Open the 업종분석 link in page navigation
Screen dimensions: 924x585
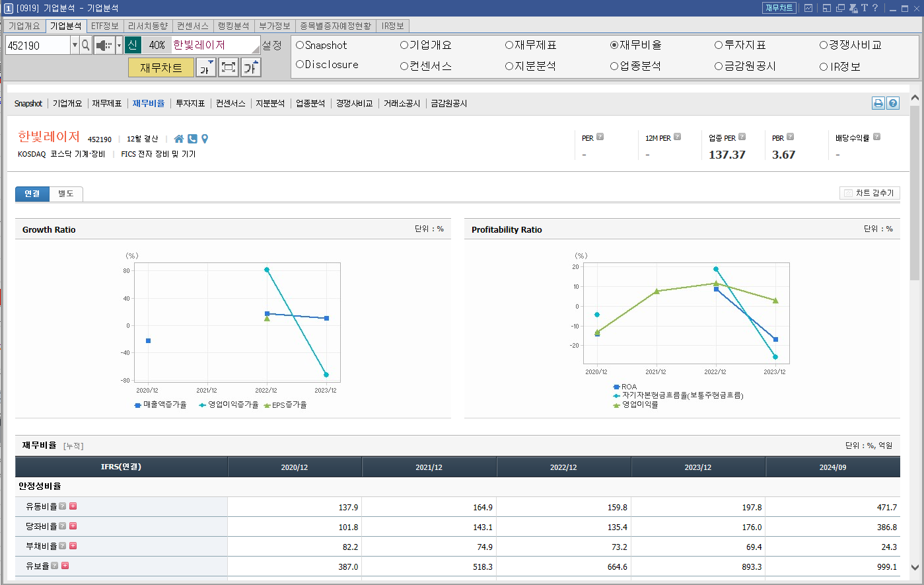click(310, 103)
